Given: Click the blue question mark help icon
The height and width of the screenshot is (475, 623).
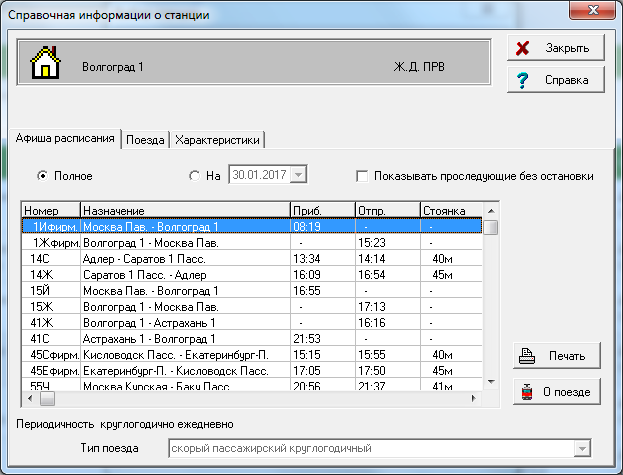Looking at the screenshot, I should [x=523, y=80].
